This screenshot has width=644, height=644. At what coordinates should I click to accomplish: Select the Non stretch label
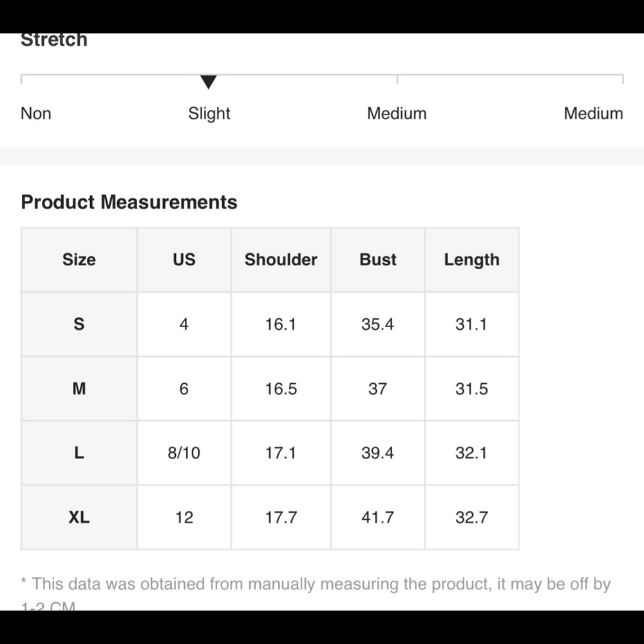(36, 113)
